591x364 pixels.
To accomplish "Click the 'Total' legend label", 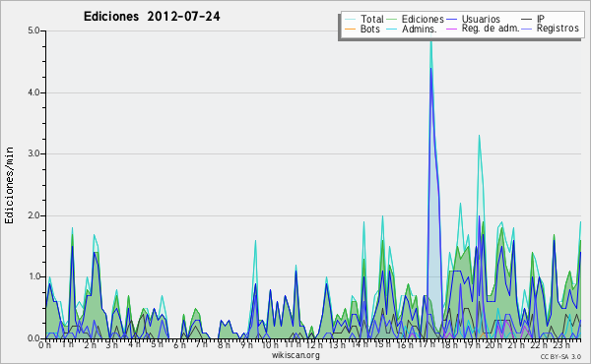I will [371, 19].
